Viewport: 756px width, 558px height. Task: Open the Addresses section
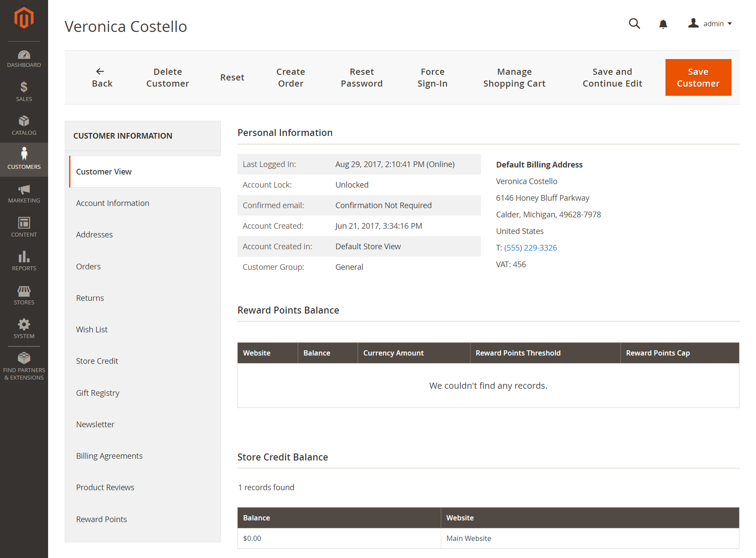(x=94, y=234)
